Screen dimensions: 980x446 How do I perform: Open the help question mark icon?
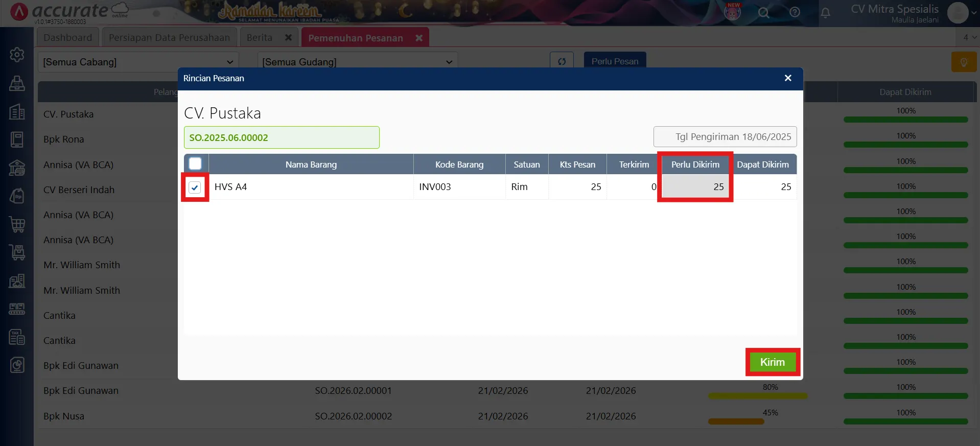tap(795, 13)
